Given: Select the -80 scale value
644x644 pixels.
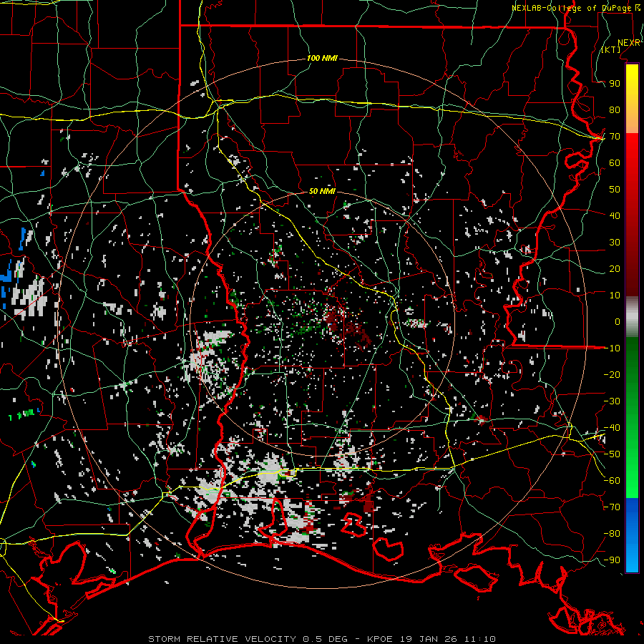Looking at the screenshot, I should point(612,534).
